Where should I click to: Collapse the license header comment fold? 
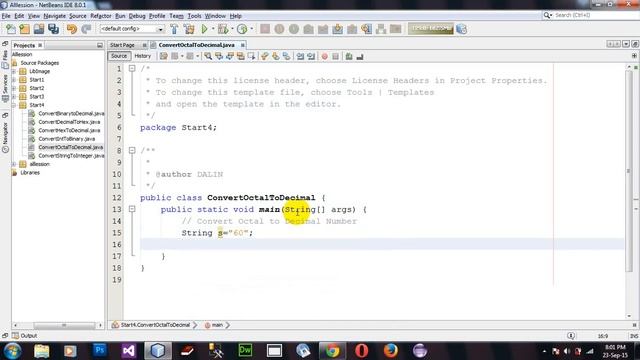(x=132, y=69)
